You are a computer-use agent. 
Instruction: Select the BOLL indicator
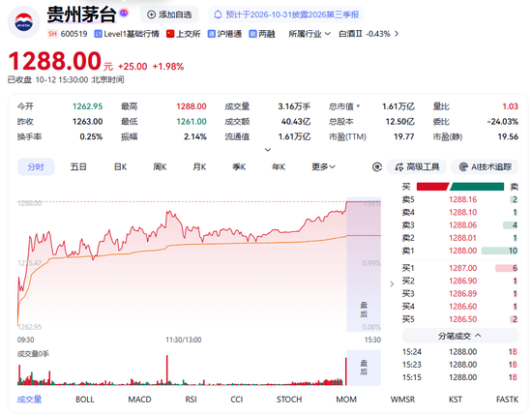[85, 400]
